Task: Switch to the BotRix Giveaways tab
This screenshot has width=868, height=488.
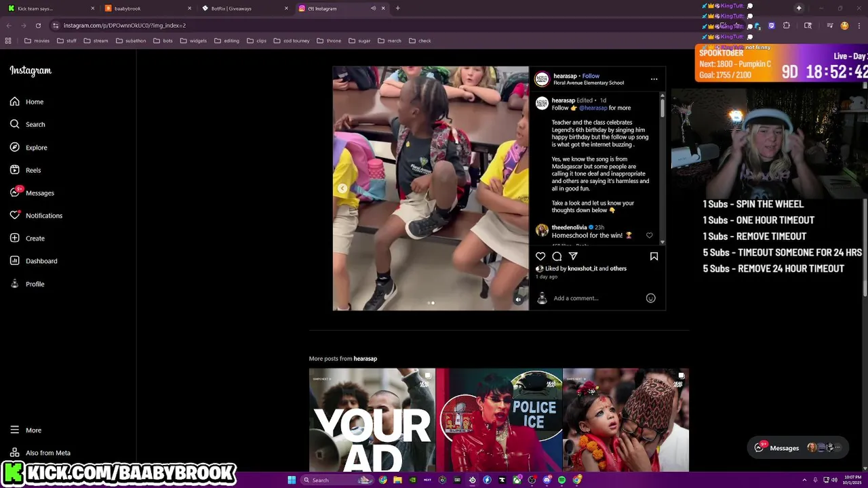Action: [245, 8]
